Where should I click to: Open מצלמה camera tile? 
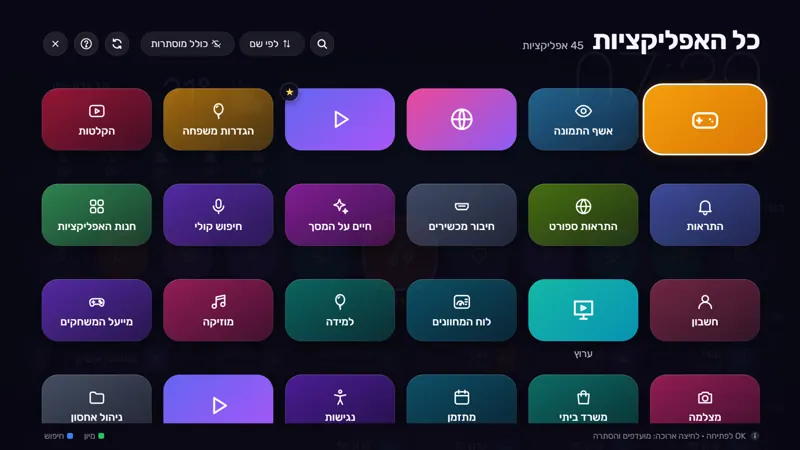(705, 399)
